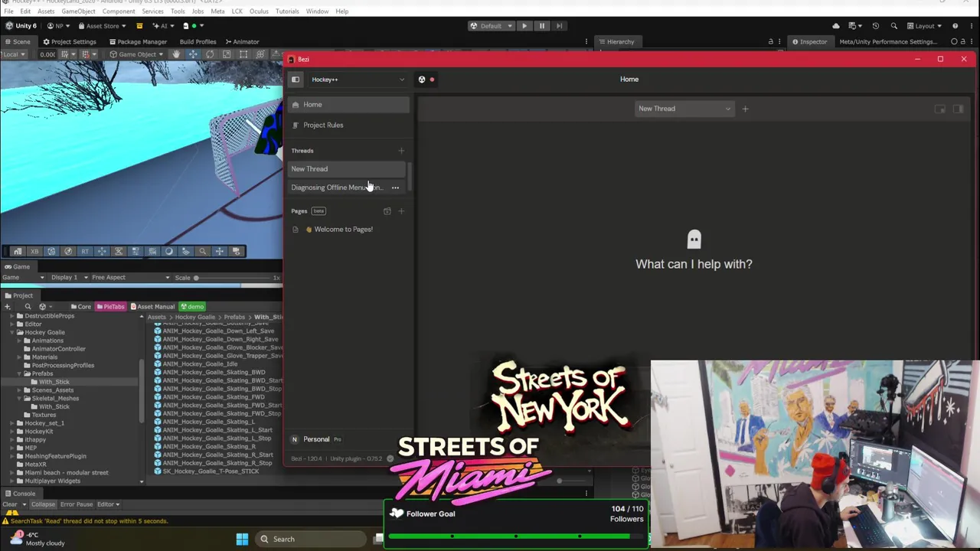980x551 pixels.
Task: Click the green demo button in Project panel
Action: click(x=191, y=307)
